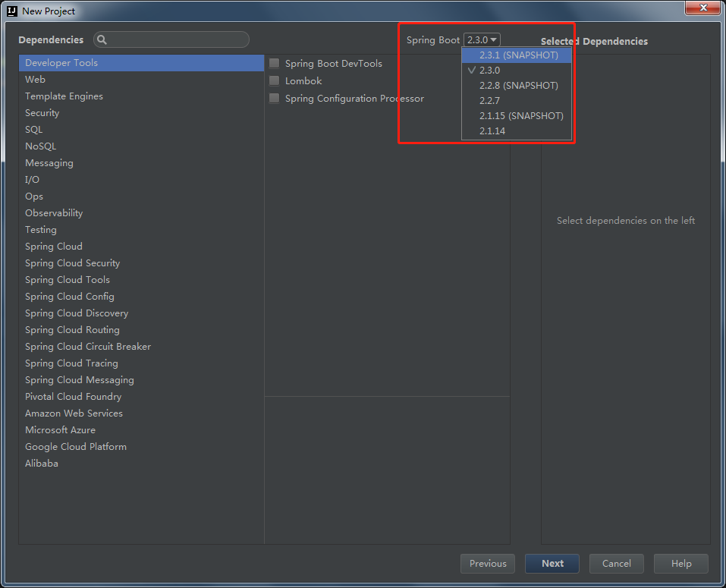726x588 pixels.
Task: Enable Spring Boot DevTools dependency
Action: [x=274, y=64]
